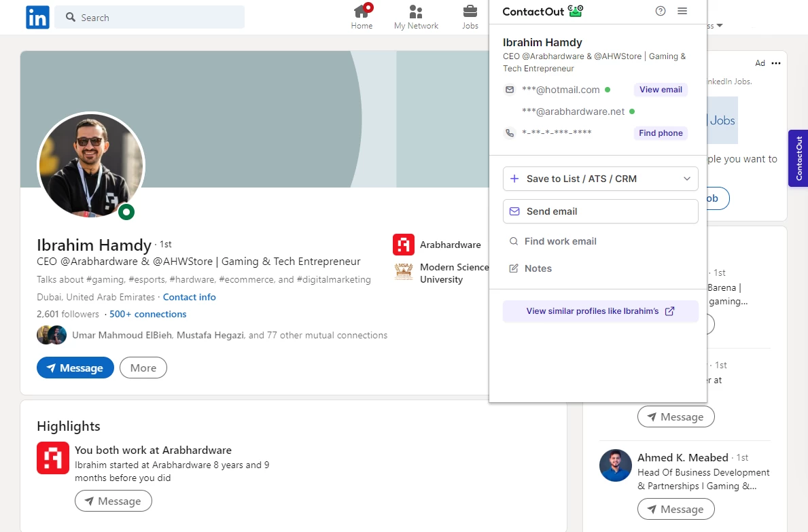Click the phone icon beside masked number
Viewport: 808px width, 532px height.
(x=510, y=133)
